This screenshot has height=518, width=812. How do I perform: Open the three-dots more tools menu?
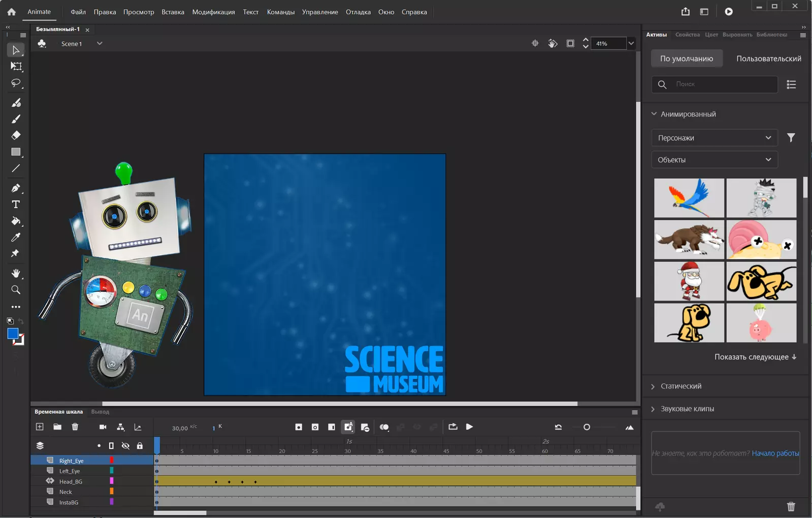pyautogui.click(x=16, y=307)
